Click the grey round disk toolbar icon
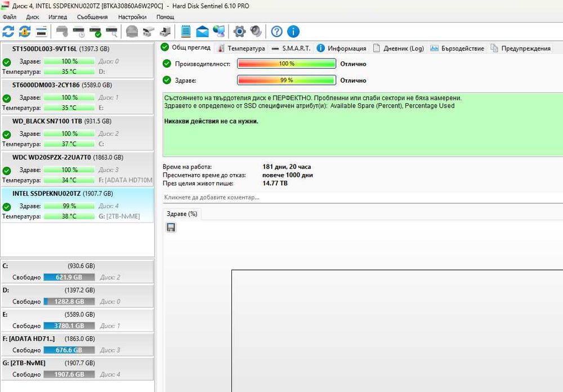Viewport: 563px width, 392px height. [x=132, y=32]
